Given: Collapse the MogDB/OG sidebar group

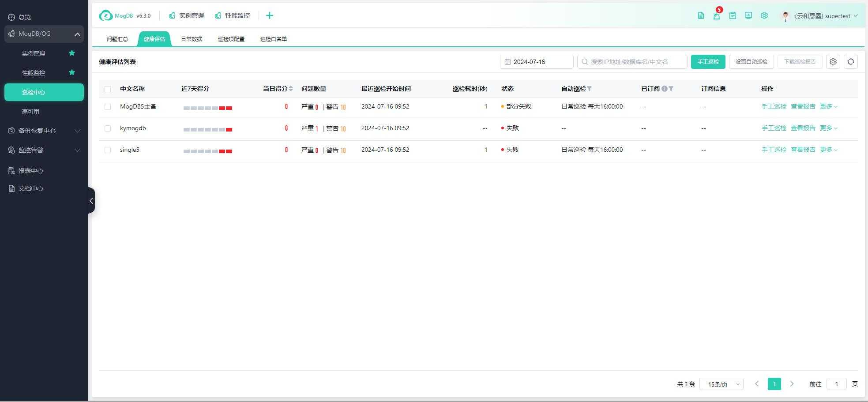Looking at the screenshot, I should coord(44,34).
